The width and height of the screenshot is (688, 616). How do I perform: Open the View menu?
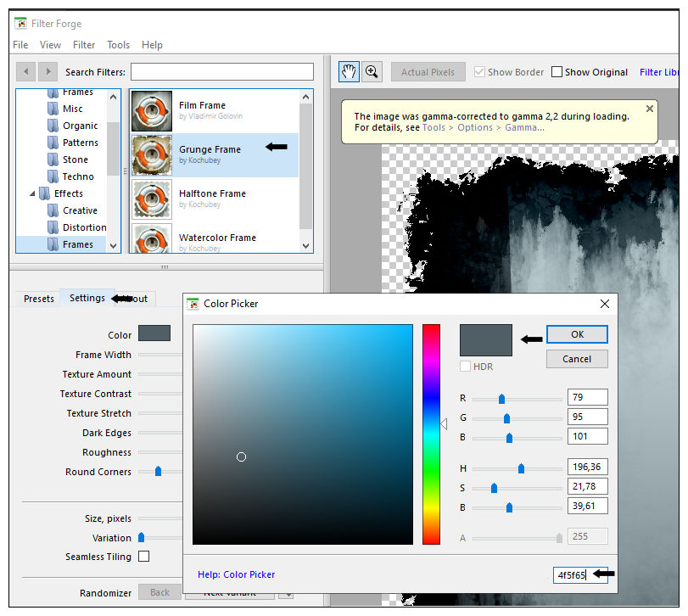point(50,45)
